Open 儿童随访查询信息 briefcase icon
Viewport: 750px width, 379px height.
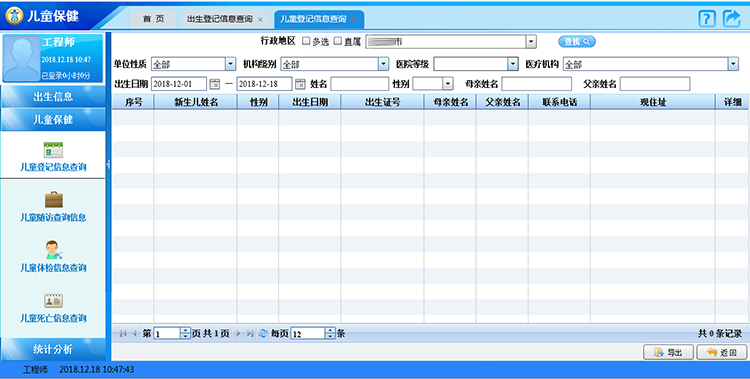click(54, 200)
